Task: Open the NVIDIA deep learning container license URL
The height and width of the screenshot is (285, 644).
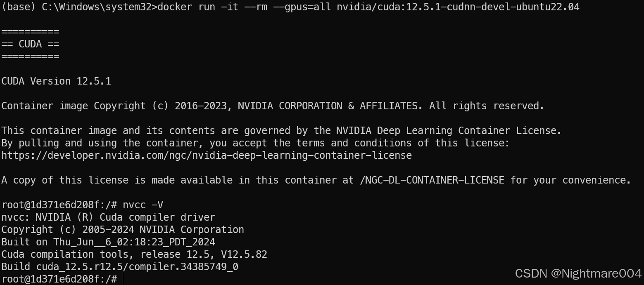Action: tap(207, 155)
